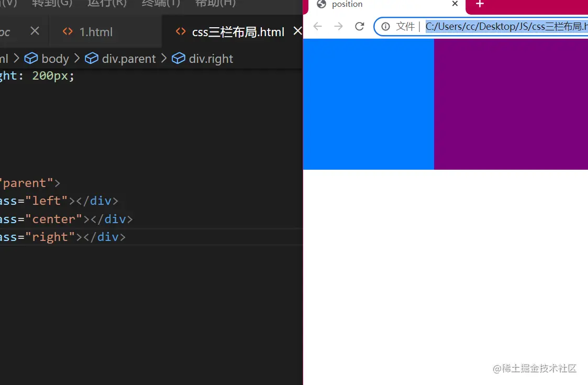Click the purple box in the page

coord(511,104)
